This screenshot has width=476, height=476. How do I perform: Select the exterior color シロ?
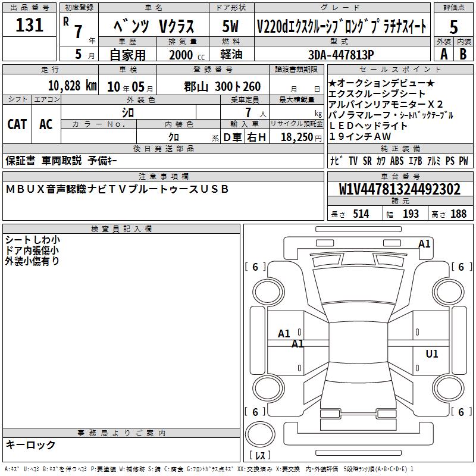(128, 113)
